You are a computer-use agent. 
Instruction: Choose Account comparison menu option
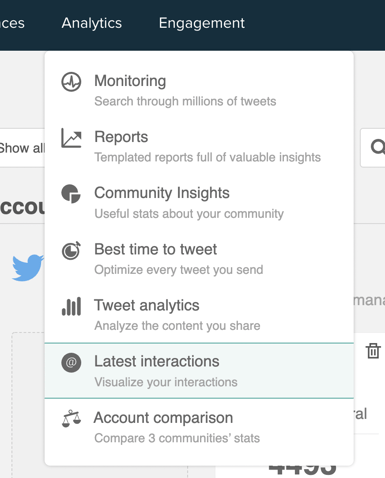point(199,427)
